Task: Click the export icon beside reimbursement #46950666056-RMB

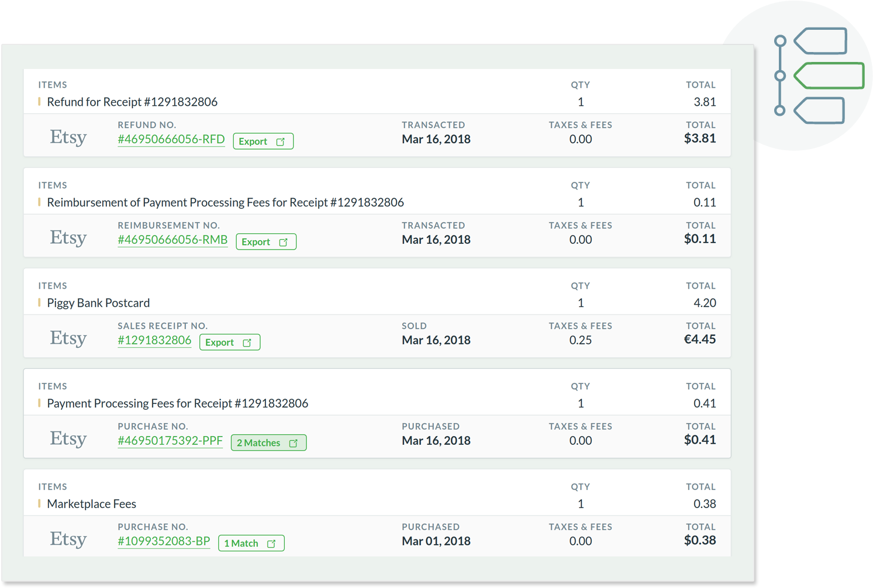Action: click(284, 242)
